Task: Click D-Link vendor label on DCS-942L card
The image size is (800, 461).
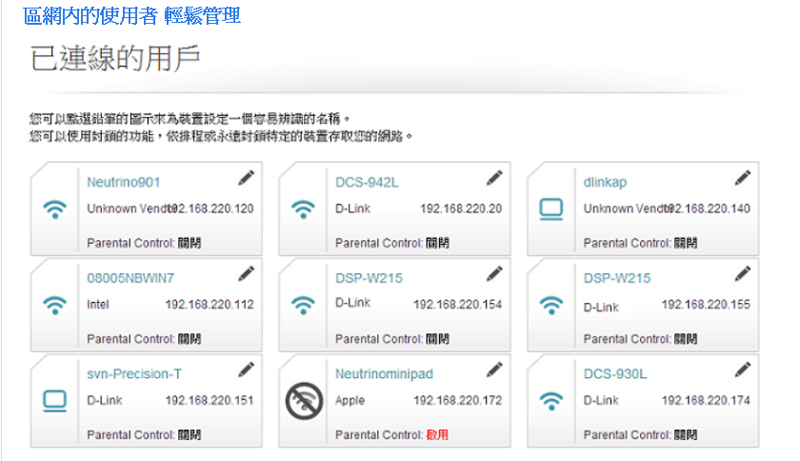Action: tap(353, 209)
